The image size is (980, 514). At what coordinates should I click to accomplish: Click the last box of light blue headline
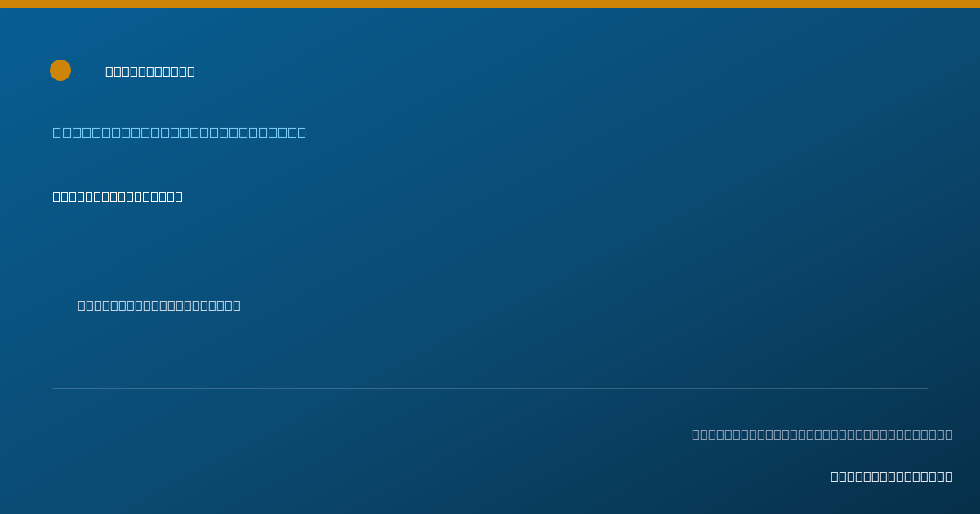(x=302, y=132)
